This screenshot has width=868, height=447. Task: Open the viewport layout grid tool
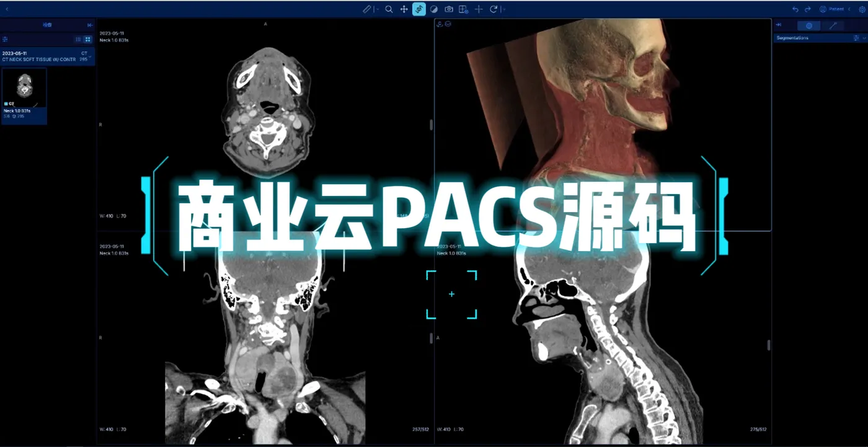point(463,9)
